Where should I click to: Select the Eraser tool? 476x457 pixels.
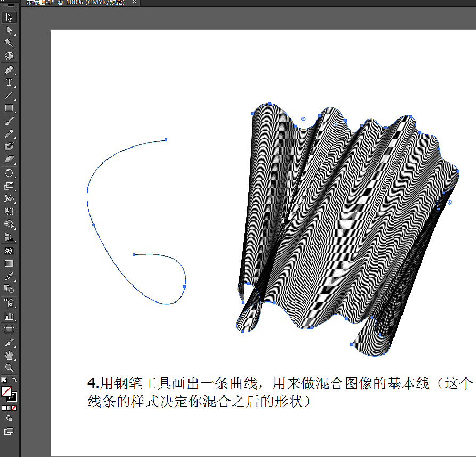coord(9,159)
